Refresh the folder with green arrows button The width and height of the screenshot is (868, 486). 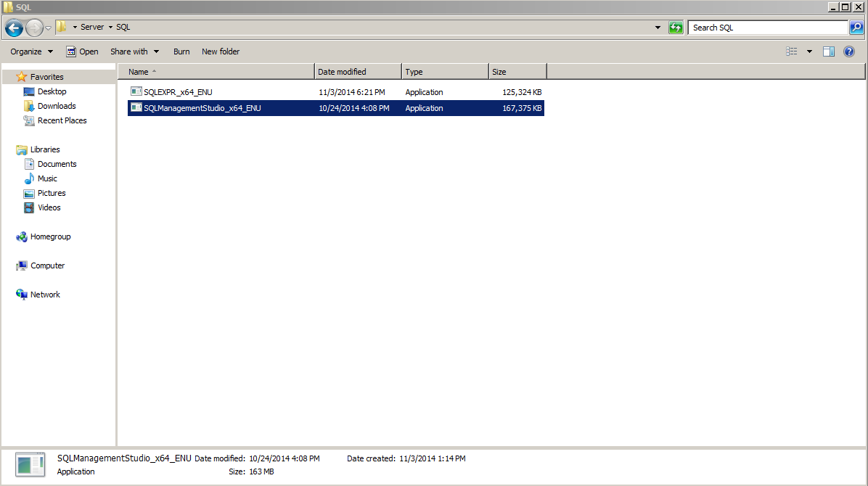[676, 27]
